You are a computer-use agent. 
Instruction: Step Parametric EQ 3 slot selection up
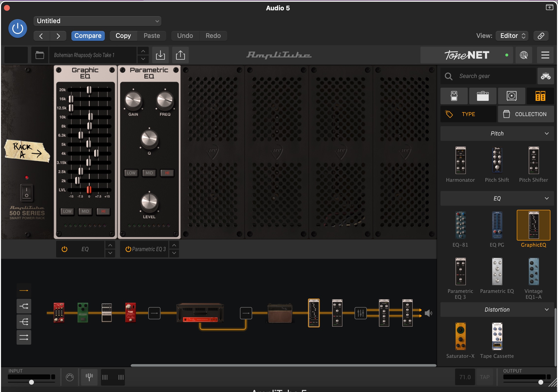(174, 245)
